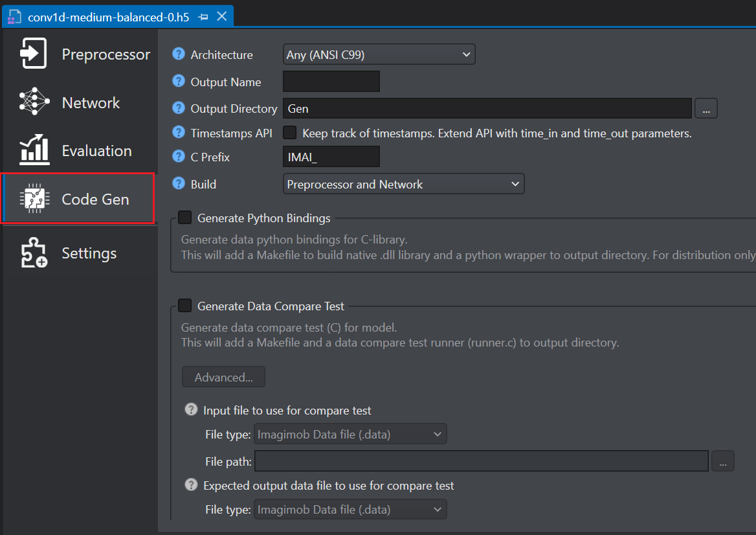Click the C Prefix input field
This screenshot has width=756, height=535.
point(331,157)
